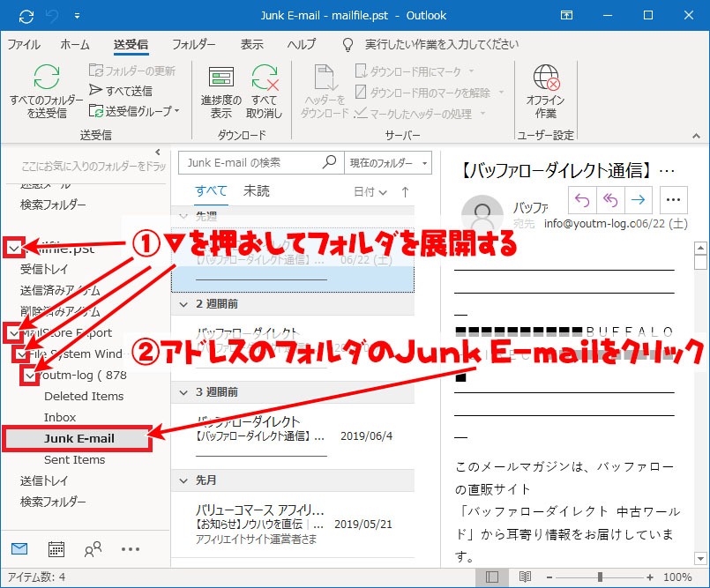Toggle オフライン作業 offline mode
This screenshot has height=588, width=710.
[546, 91]
